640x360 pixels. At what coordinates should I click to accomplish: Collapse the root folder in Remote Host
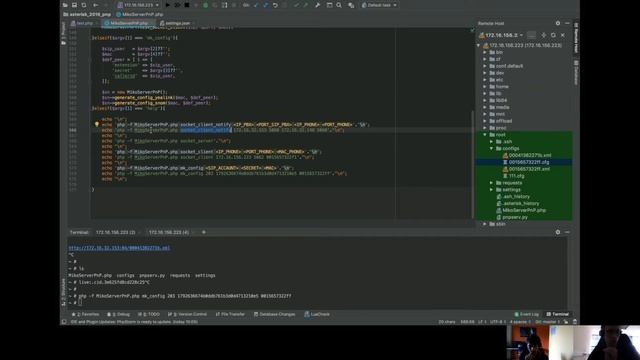click(x=485, y=134)
